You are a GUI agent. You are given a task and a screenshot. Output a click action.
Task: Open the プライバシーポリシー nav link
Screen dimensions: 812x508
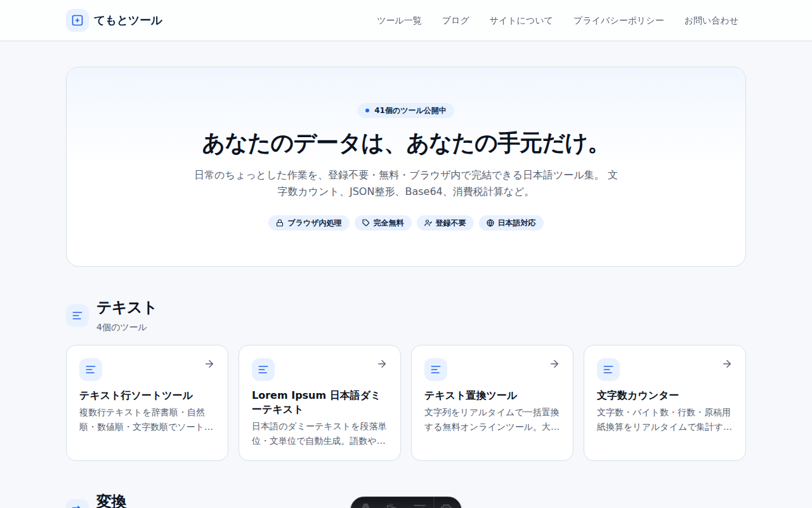(619, 20)
